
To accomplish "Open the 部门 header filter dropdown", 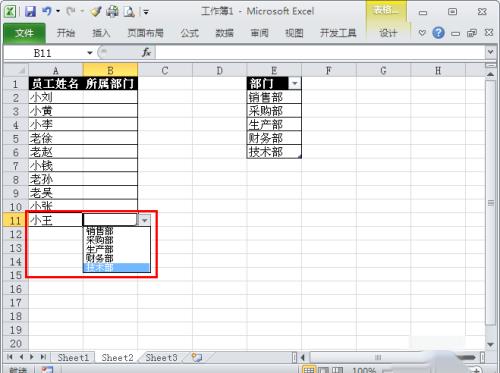I will point(295,83).
